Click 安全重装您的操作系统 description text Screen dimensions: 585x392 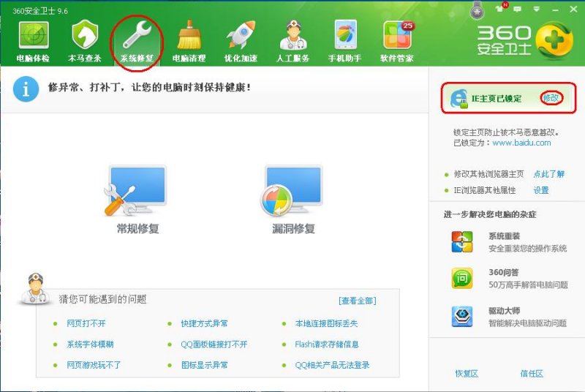[x=527, y=249]
